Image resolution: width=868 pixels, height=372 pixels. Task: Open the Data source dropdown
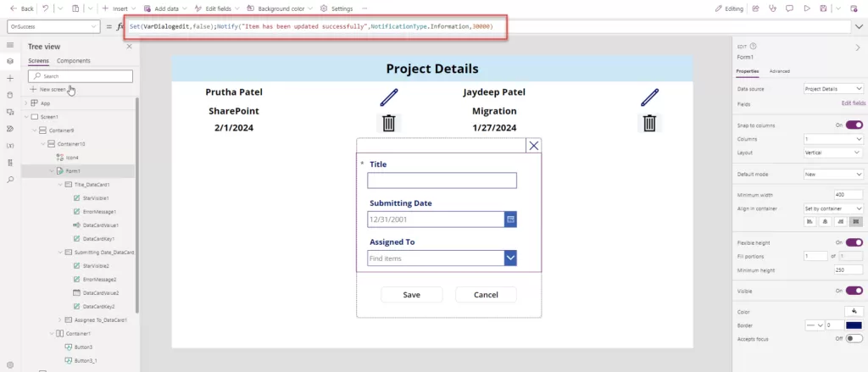click(x=832, y=88)
